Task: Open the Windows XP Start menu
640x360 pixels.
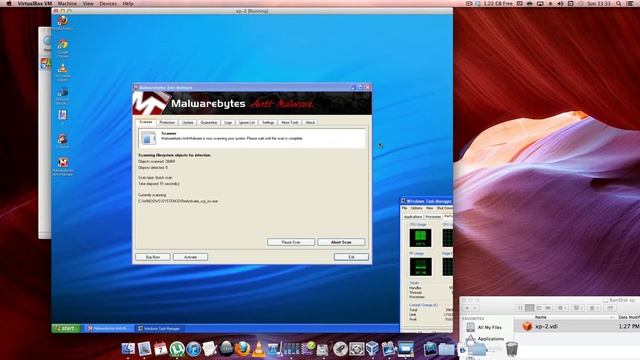Action: coord(66,328)
